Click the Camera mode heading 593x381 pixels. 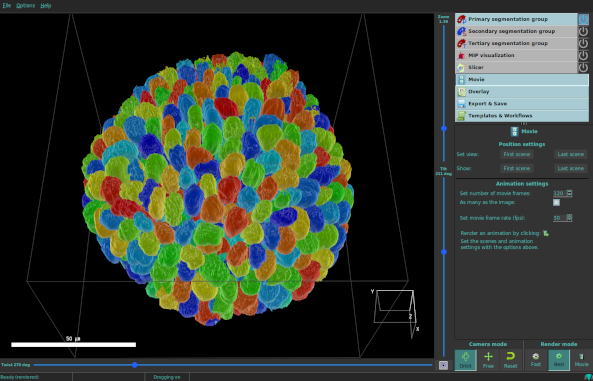(x=488, y=344)
